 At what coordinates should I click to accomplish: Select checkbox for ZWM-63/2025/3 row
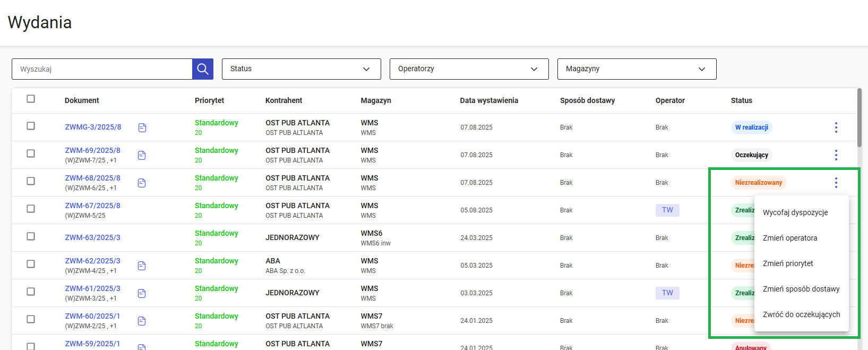tap(31, 236)
